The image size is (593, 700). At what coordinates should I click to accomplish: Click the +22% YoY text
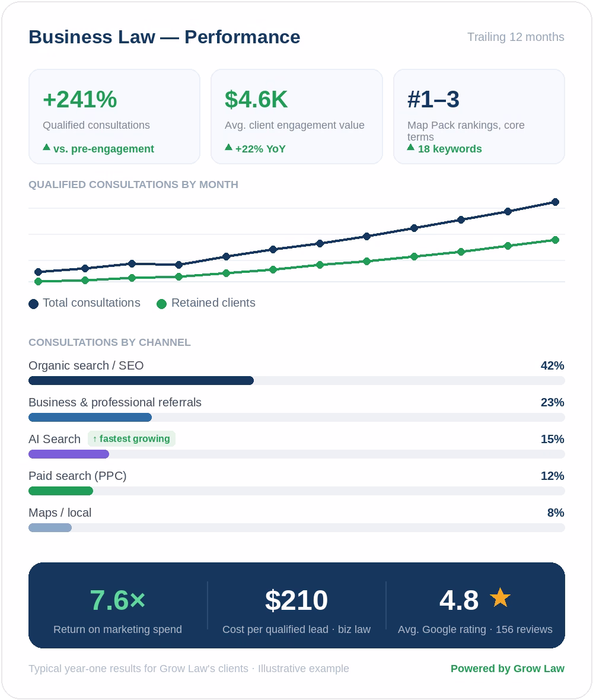point(260,149)
